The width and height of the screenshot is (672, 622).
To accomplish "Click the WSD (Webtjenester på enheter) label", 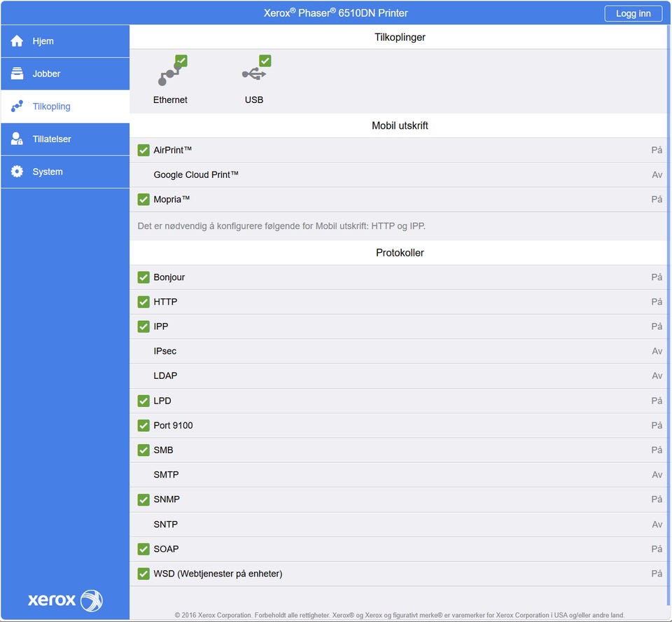I will coord(218,574).
